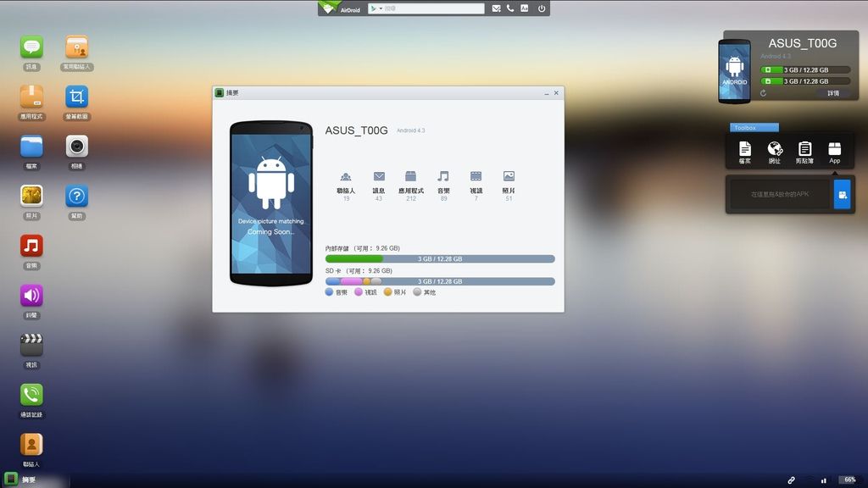Click the SD card usage bar in summary
868x488 pixels.
click(440, 281)
